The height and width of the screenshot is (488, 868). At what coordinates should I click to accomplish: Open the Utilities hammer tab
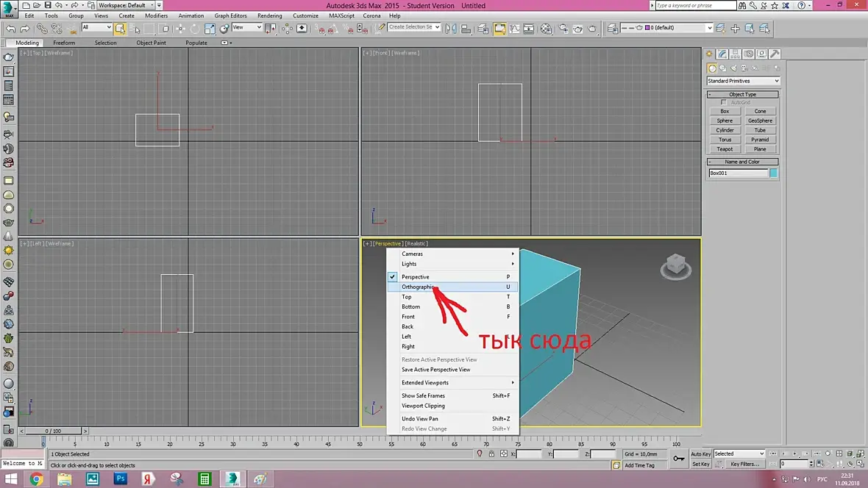click(775, 54)
